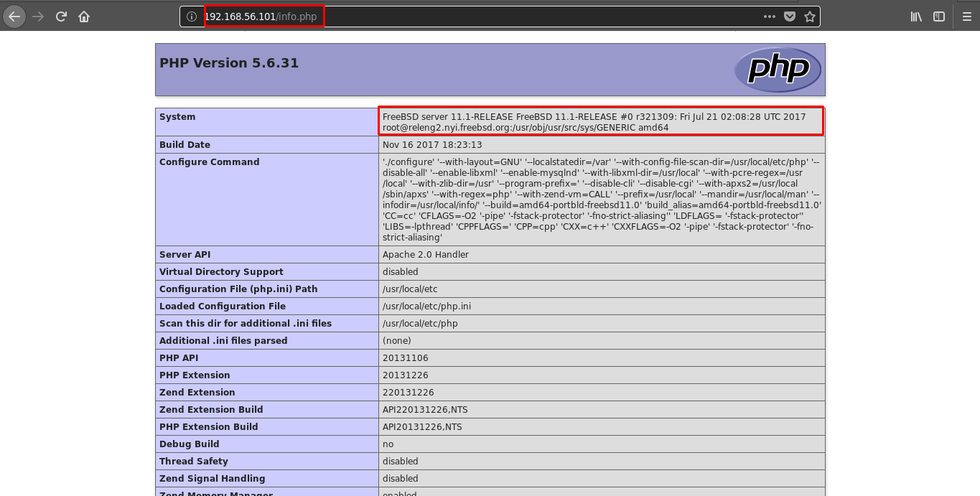Click the Server API label
980x496 pixels.
[x=186, y=255]
